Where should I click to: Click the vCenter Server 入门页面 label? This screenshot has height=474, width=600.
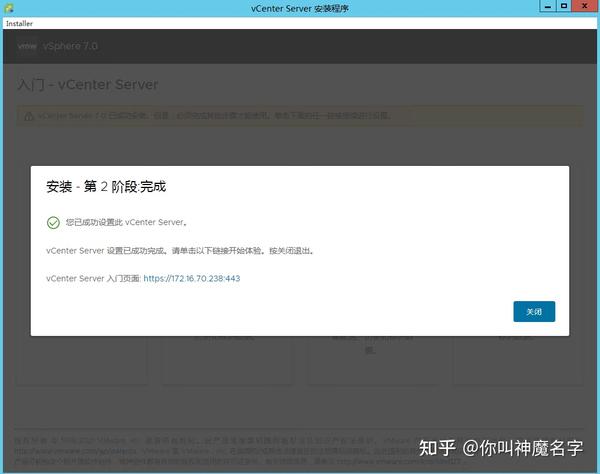coord(93,279)
